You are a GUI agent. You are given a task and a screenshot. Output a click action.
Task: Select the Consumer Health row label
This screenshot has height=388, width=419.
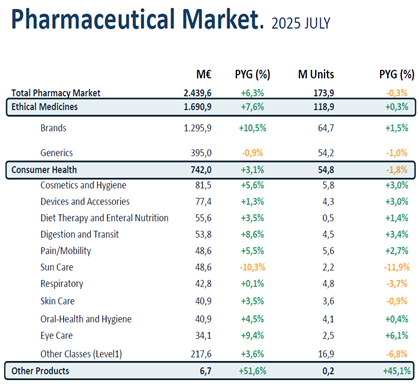pos(44,170)
